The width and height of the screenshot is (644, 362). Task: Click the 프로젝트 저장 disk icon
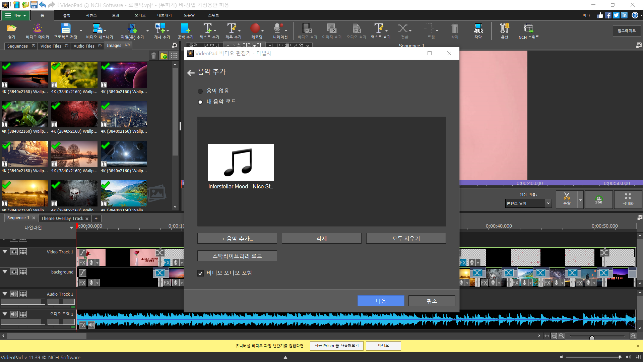click(66, 28)
